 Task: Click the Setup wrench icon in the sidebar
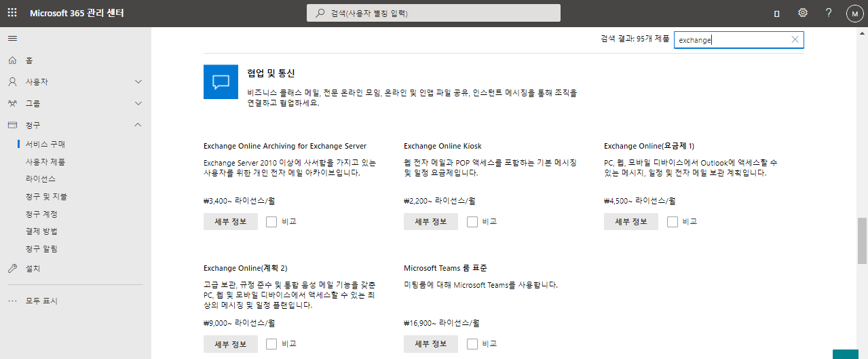tap(12, 268)
